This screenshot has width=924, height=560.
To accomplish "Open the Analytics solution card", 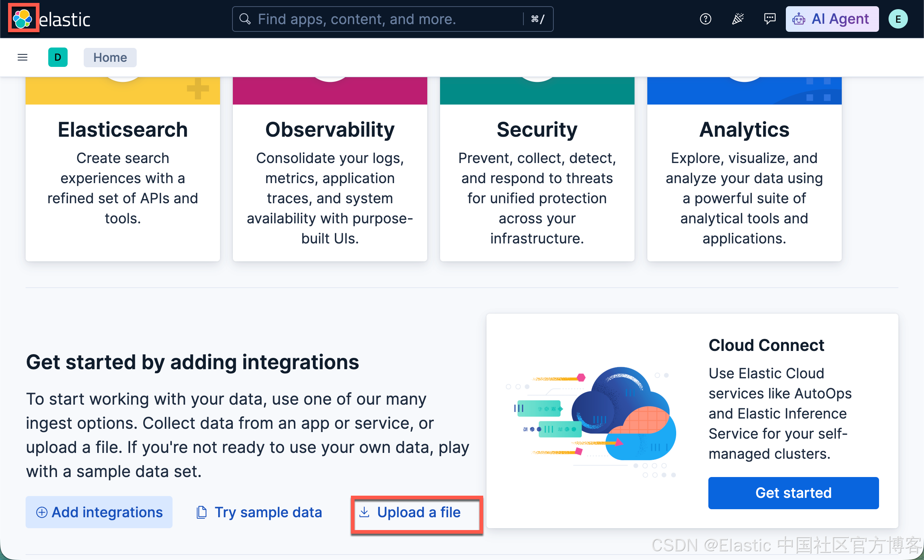I will click(x=744, y=169).
